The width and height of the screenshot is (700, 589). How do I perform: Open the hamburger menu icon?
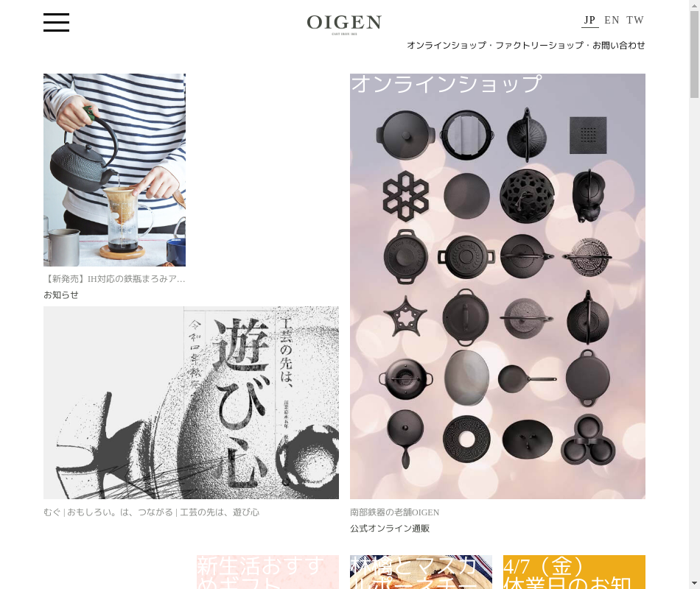tap(56, 22)
